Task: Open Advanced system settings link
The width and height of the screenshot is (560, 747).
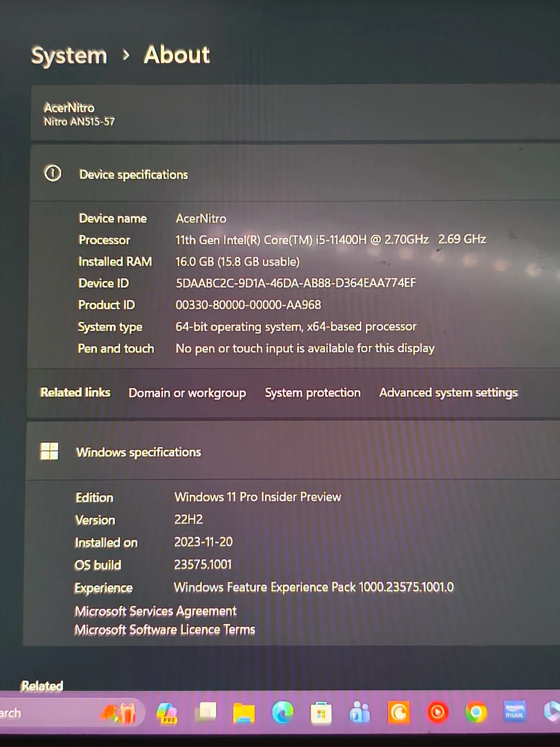Action: [x=449, y=393]
